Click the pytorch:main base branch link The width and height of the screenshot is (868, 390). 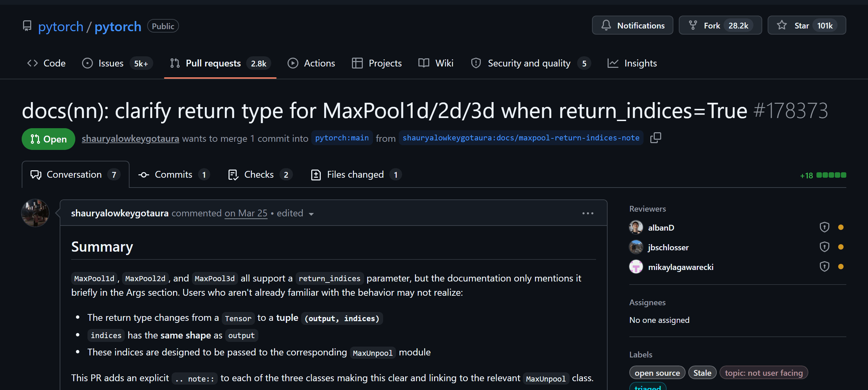342,138
